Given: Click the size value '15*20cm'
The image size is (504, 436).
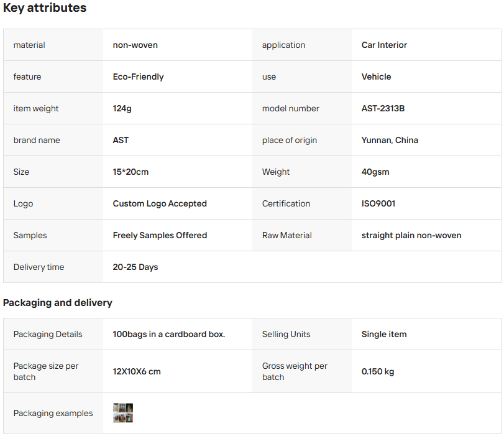Looking at the screenshot, I should coord(131,172).
